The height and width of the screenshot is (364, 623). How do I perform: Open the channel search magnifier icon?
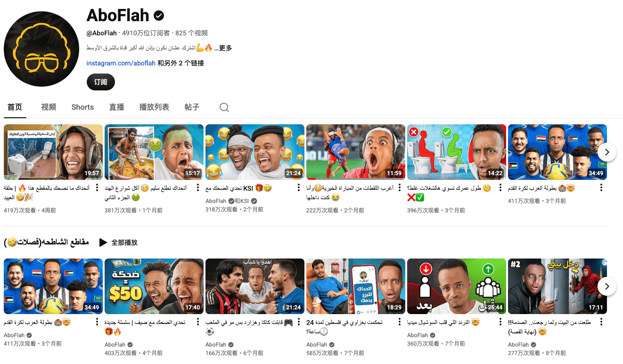click(x=224, y=107)
